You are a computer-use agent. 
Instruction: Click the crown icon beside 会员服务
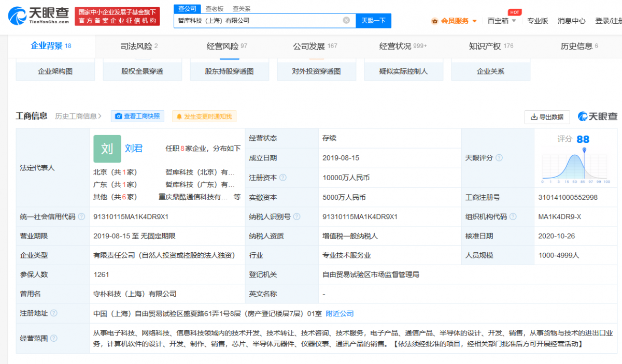point(434,21)
